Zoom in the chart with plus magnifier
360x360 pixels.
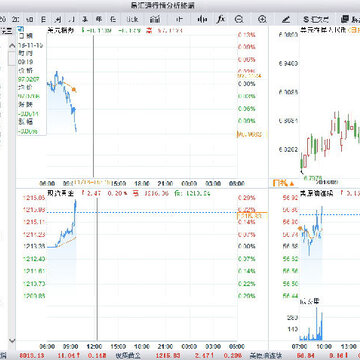click(x=262, y=19)
